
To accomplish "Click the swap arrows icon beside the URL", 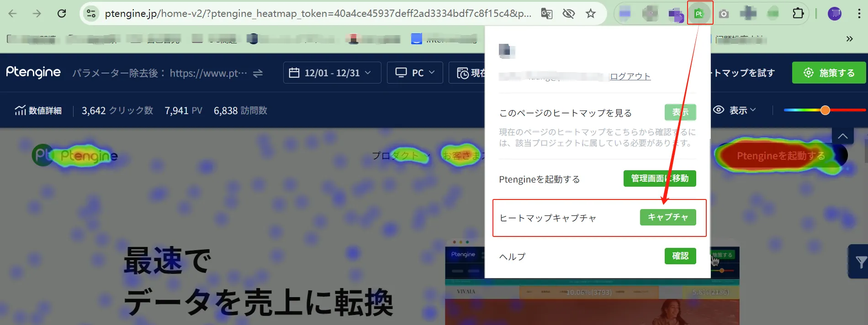I will coord(258,73).
